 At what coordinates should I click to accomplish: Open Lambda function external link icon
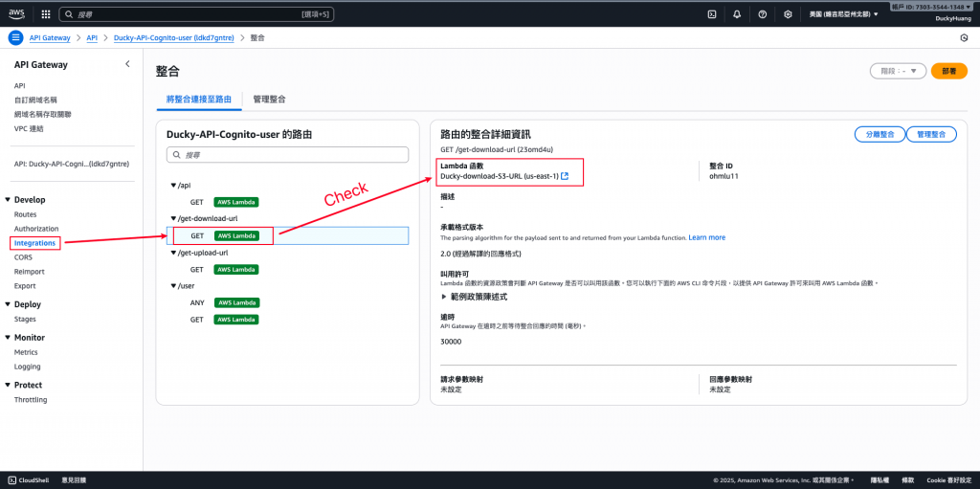pos(565,176)
